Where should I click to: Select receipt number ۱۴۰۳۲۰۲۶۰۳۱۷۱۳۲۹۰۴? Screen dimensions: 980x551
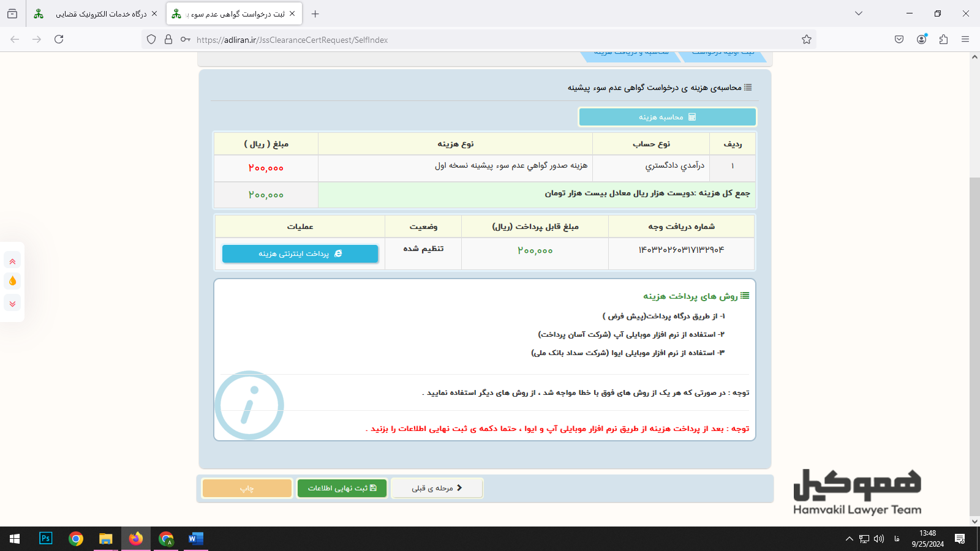[x=681, y=250]
